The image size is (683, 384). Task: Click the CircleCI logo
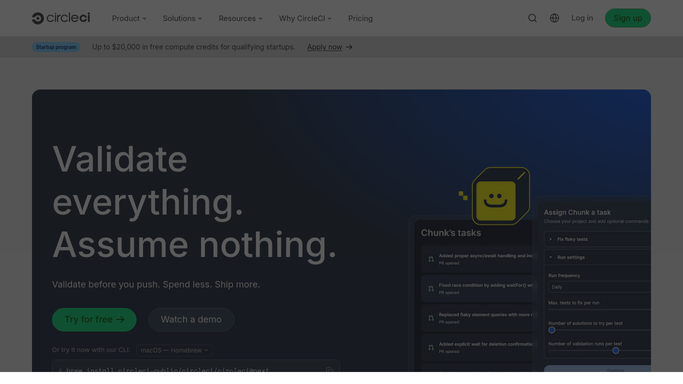(x=61, y=18)
